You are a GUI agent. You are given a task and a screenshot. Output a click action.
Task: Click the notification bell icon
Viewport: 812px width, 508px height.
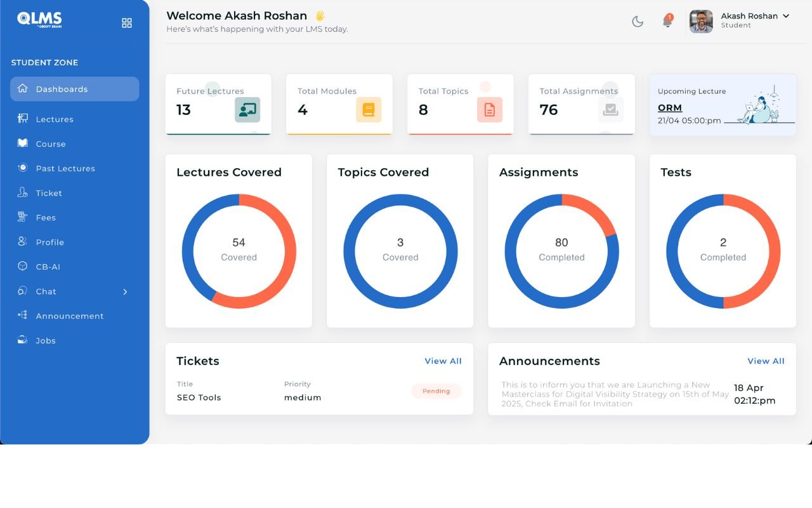pos(667,22)
